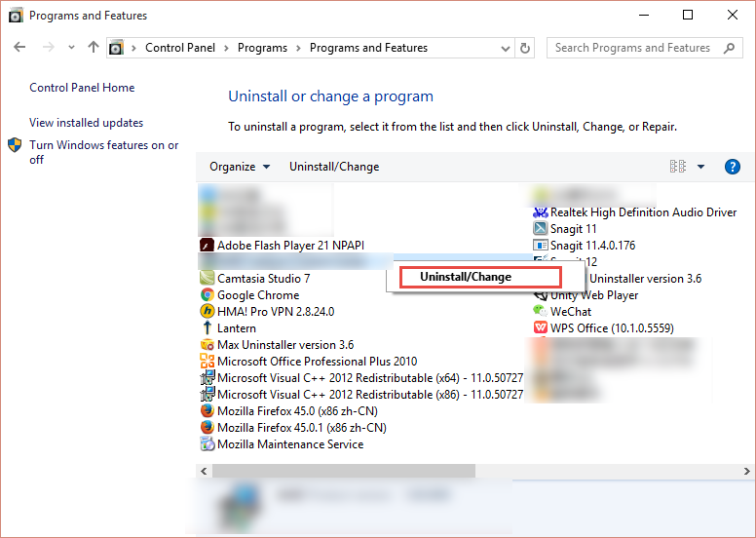Click horizontal scrollbar left arrow
The image size is (756, 538).
(x=204, y=471)
